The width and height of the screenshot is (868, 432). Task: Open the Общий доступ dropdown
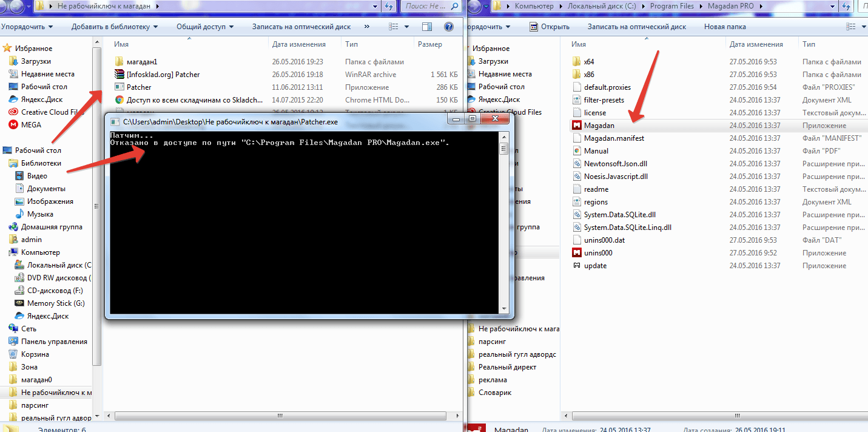pyautogui.click(x=205, y=27)
